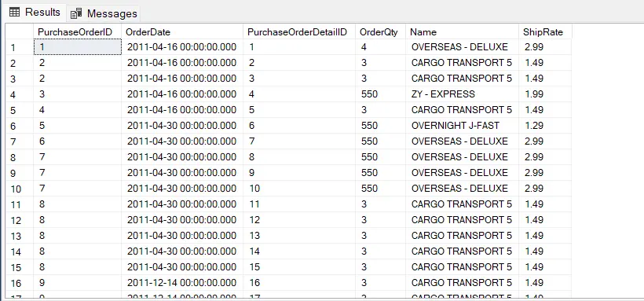Click PurchaseOrderDetailID cell with value 13
This screenshot has height=301, width=644.
(x=299, y=236)
